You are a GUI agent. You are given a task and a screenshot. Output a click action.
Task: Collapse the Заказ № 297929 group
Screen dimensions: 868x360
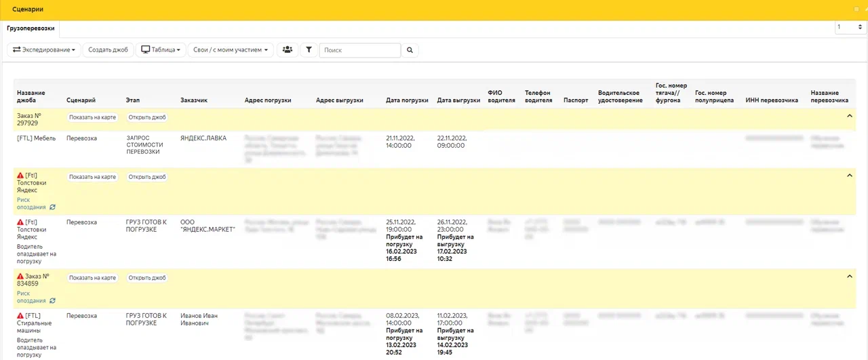(850, 117)
